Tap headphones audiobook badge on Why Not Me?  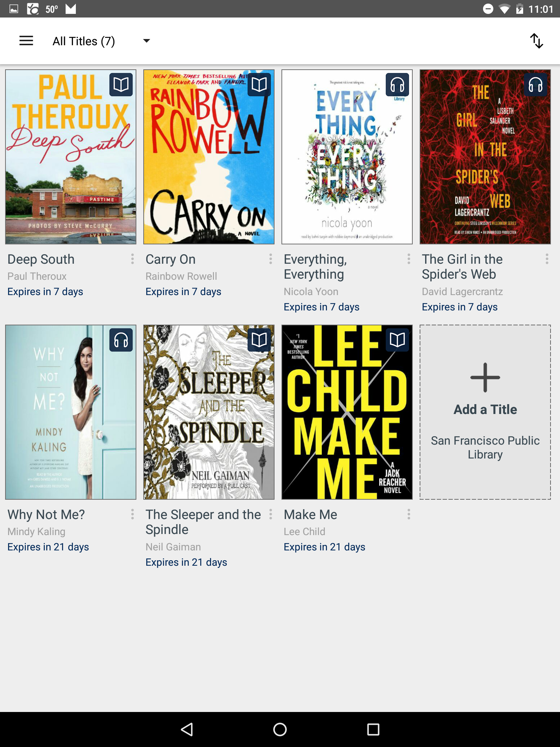[x=121, y=340]
